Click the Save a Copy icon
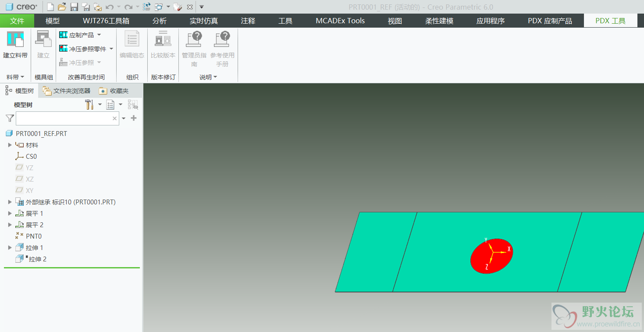This screenshot has height=332, width=644. [x=86, y=7]
